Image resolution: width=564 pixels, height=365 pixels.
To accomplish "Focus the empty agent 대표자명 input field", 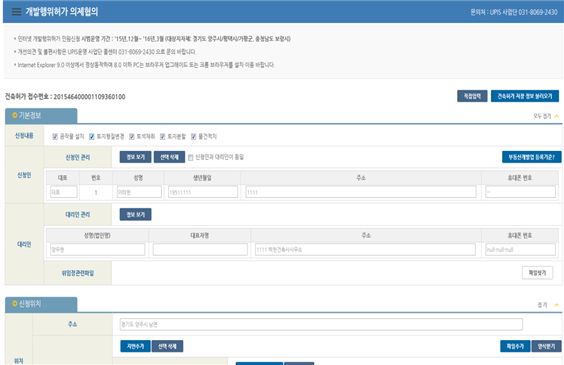I will (x=200, y=249).
